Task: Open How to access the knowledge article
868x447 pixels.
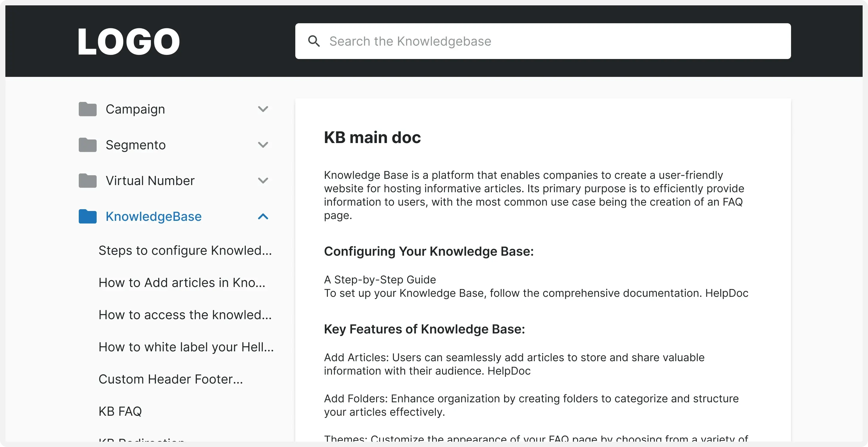Action: tap(185, 315)
